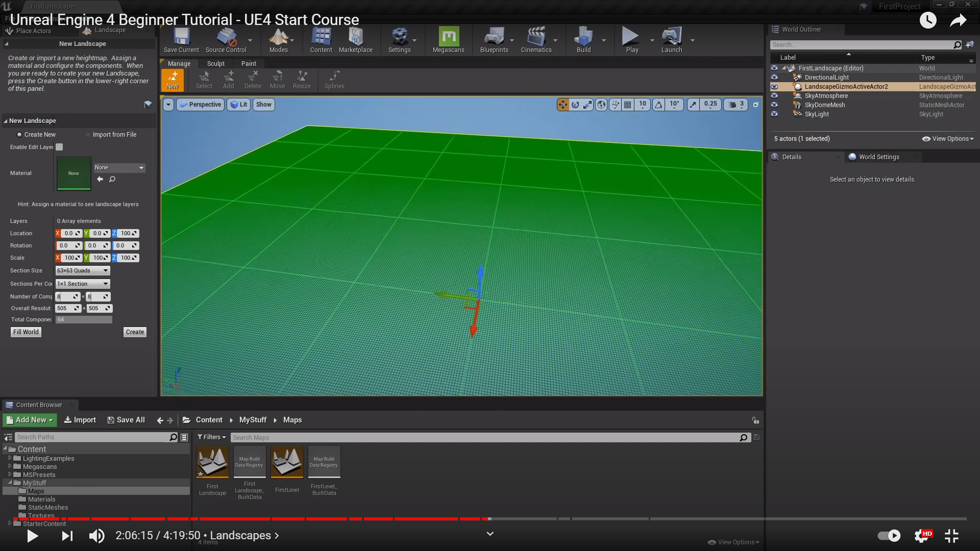Open the Sections Per Component dropdown
This screenshot has width=980, height=551.
pyautogui.click(x=83, y=284)
